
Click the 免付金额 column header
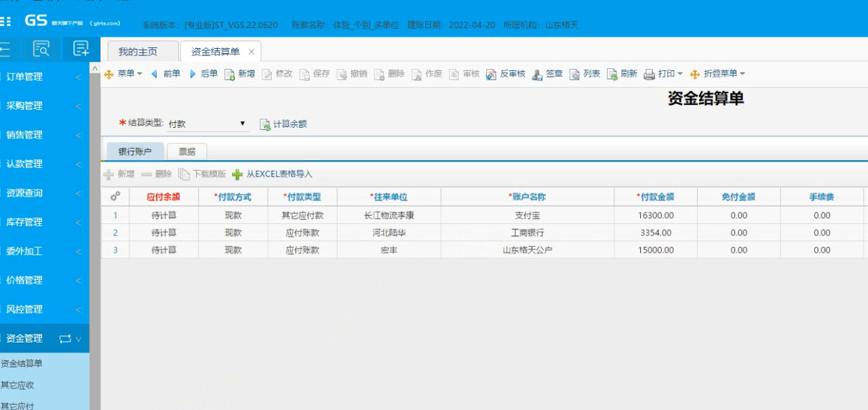click(739, 197)
